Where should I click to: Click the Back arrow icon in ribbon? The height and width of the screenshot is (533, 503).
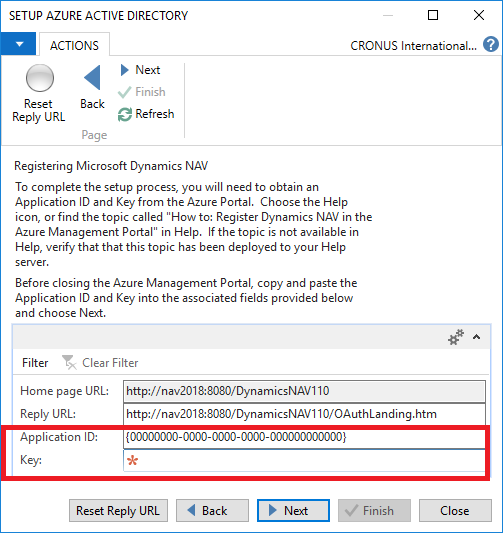(x=92, y=78)
